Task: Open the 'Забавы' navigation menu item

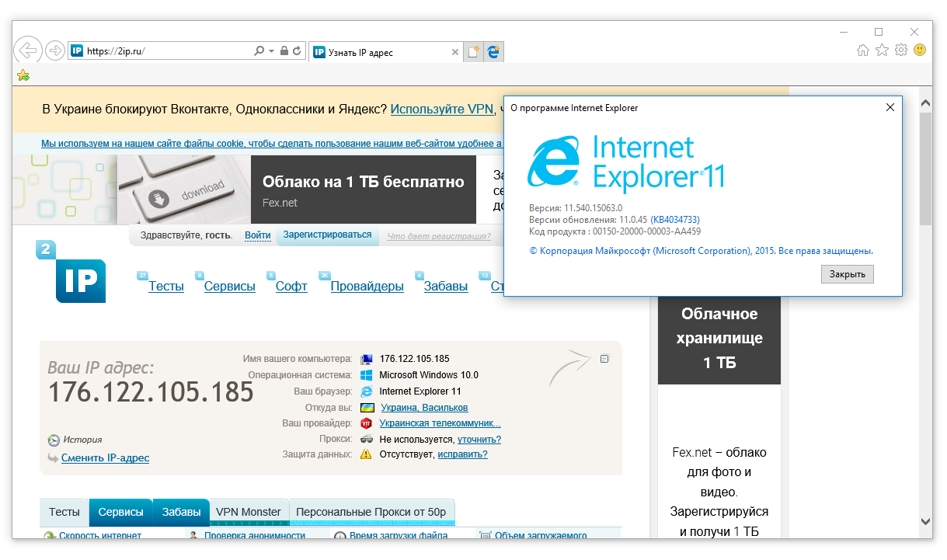Action: (446, 286)
